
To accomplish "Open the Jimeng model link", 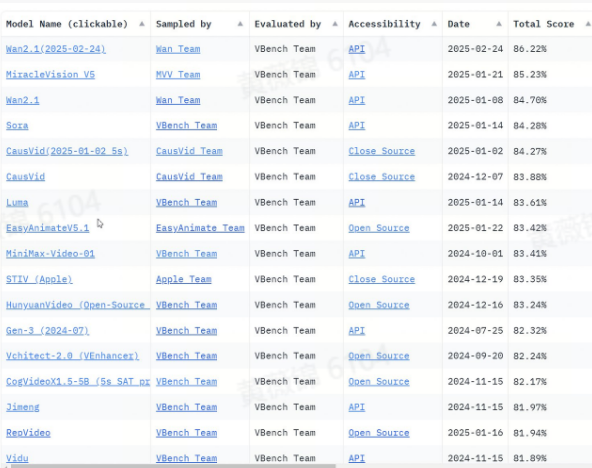I will coord(23,407).
